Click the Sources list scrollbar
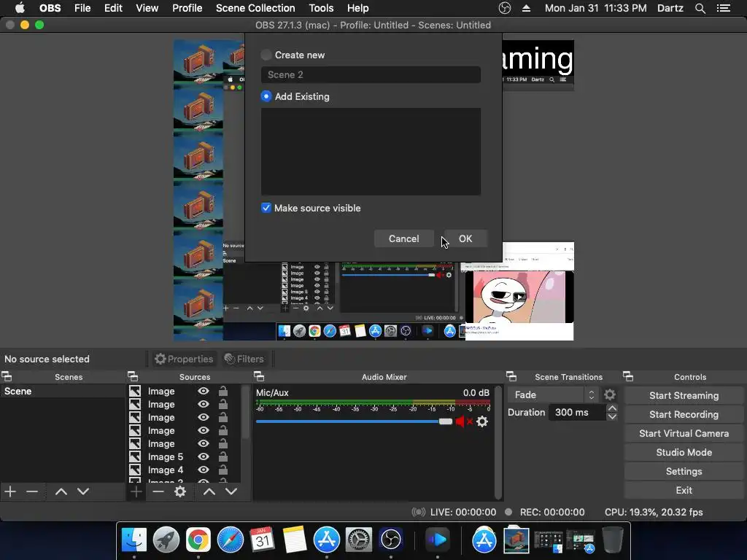This screenshot has height=560, width=747. [x=245, y=412]
